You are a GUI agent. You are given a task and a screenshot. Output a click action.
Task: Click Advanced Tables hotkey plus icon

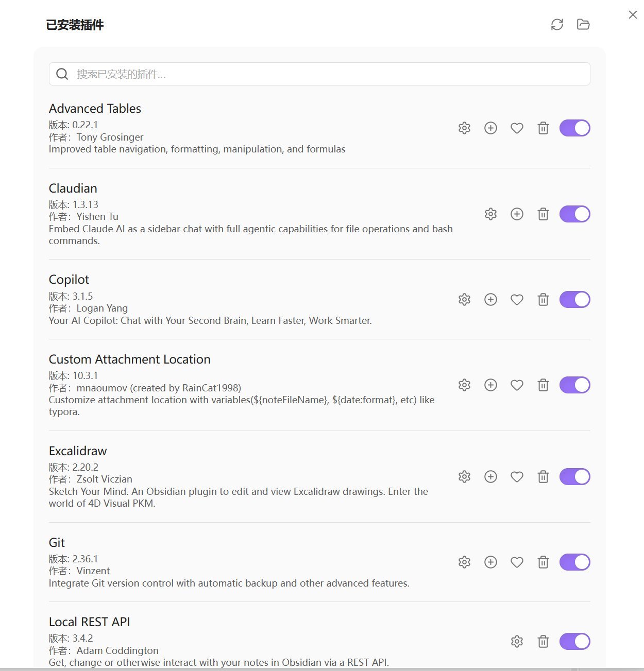[x=490, y=128]
